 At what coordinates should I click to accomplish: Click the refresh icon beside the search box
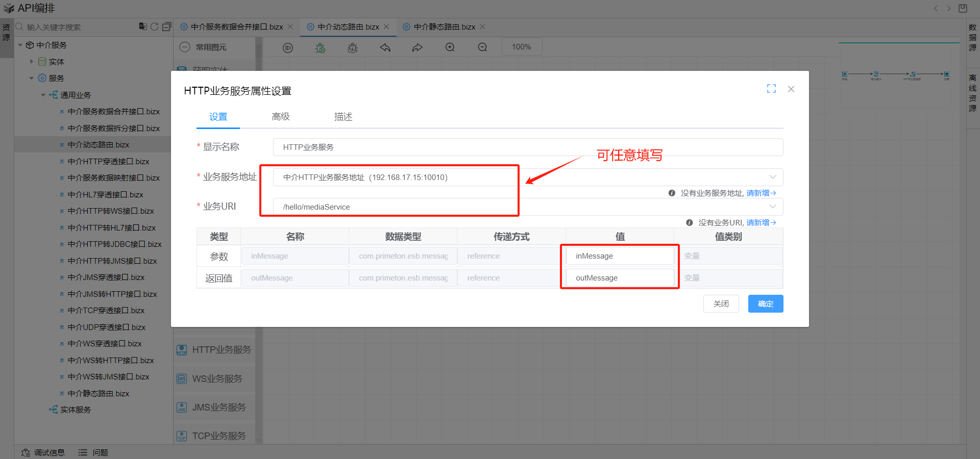[x=155, y=27]
